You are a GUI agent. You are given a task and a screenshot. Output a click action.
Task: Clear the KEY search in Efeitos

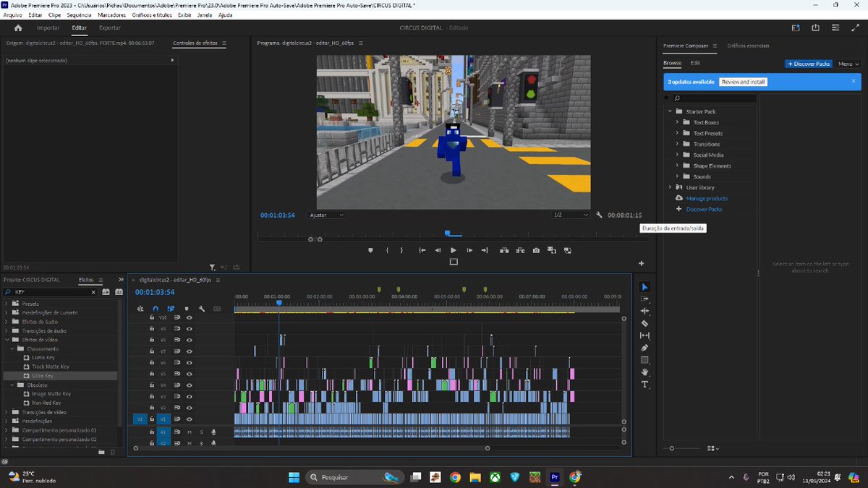(x=93, y=292)
